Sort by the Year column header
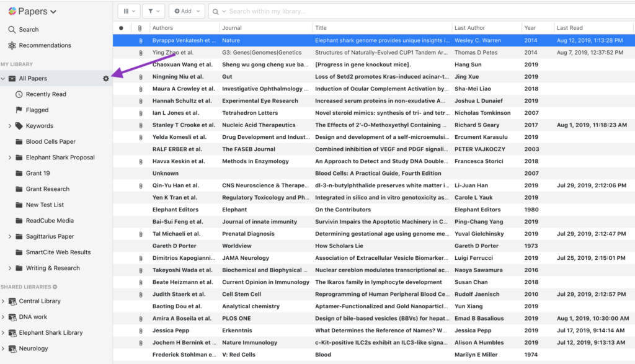 pyautogui.click(x=530, y=28)
